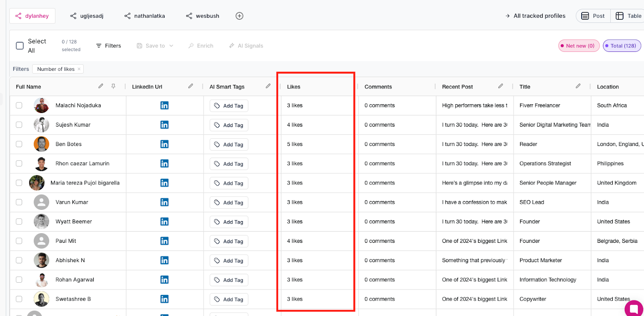Tick the checkbox for Malachi Nojaduka
This screenshot has height=316, width=644.
pyautogui.click(x=19, y=105)
